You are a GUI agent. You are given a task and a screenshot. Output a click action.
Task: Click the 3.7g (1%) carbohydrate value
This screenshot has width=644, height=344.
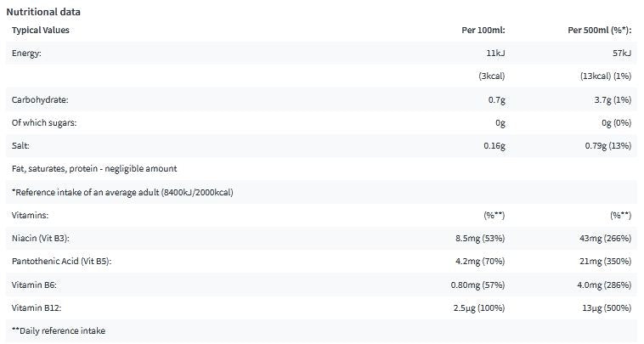pyautogui.click(x=613, y=99)
